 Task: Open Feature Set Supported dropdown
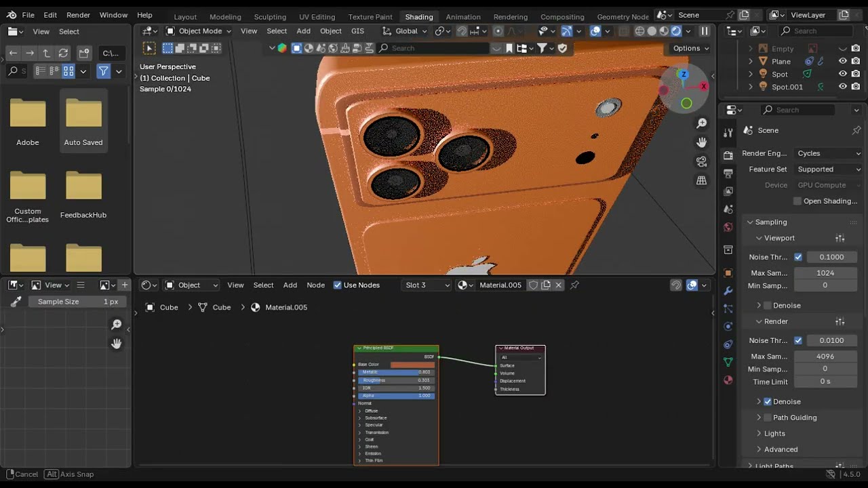(828, 169)
